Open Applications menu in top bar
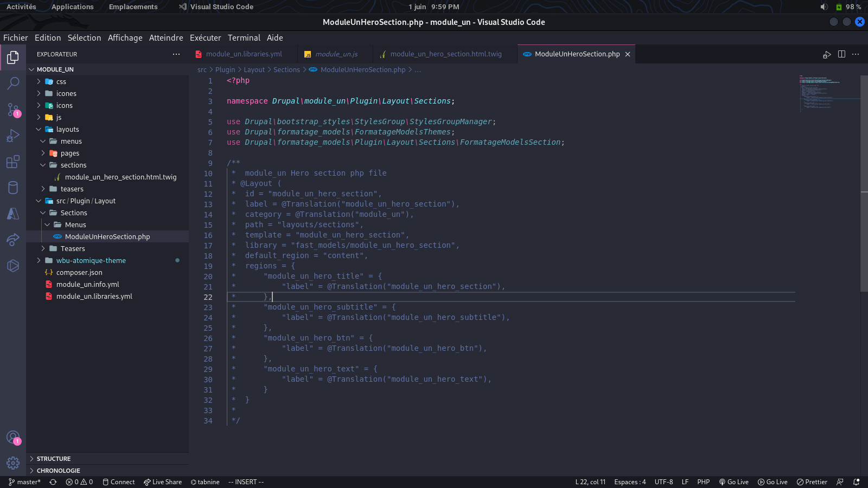This screenshot has height=488, width=868. [x=73, y=7]
